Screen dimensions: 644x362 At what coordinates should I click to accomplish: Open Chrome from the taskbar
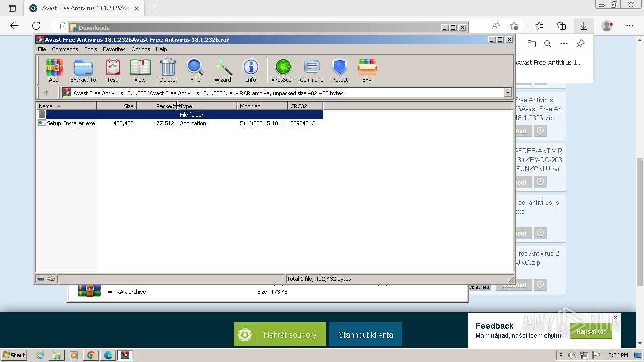coord(91,355)
